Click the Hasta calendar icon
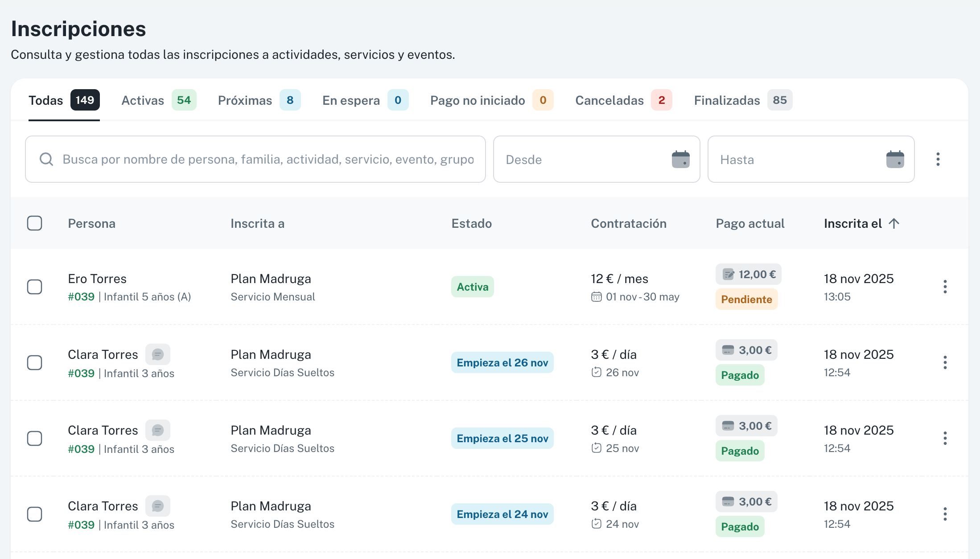This screenshot has width=980, height=559. click(895, 159)
